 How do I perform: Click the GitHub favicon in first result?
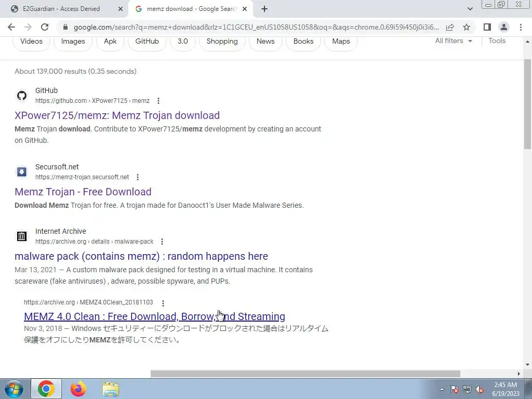(22, 96)
